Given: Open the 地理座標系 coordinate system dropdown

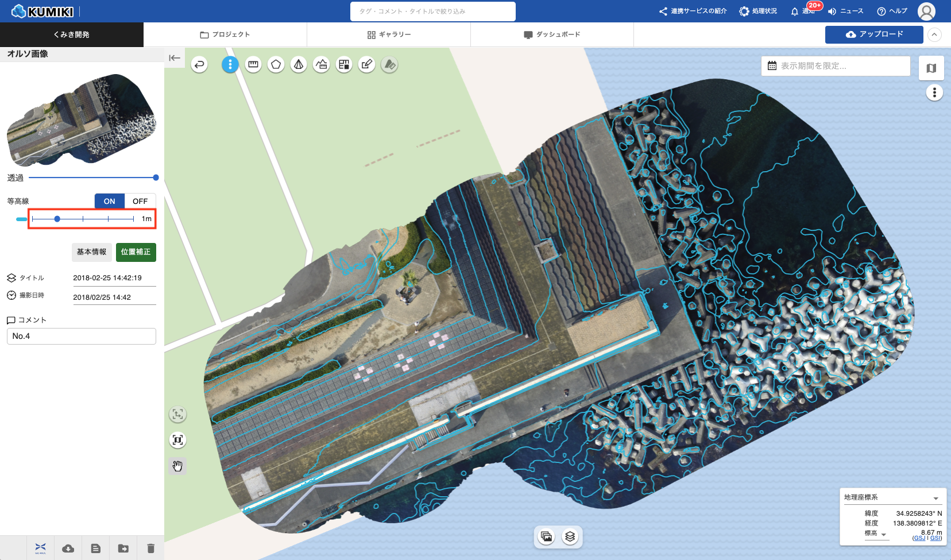Looking at the screenshot, I should pos(935,498).
